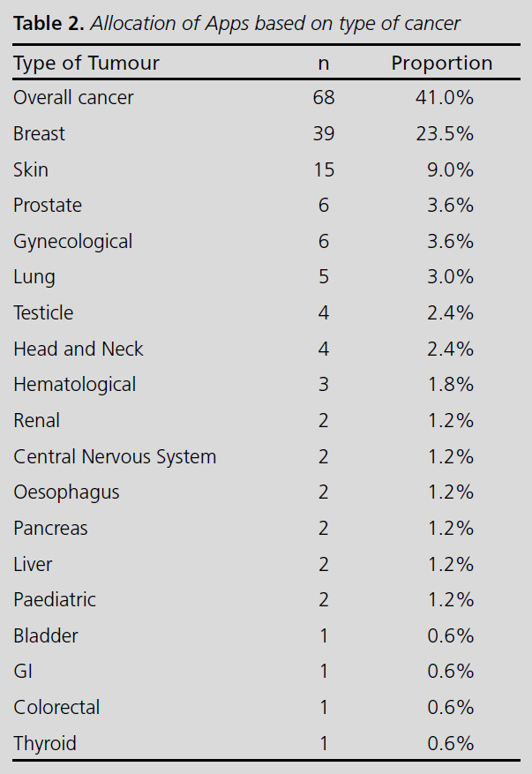532x774 pixels.
Task: Click the 3.0% proportion value
Action: point(450,277)
